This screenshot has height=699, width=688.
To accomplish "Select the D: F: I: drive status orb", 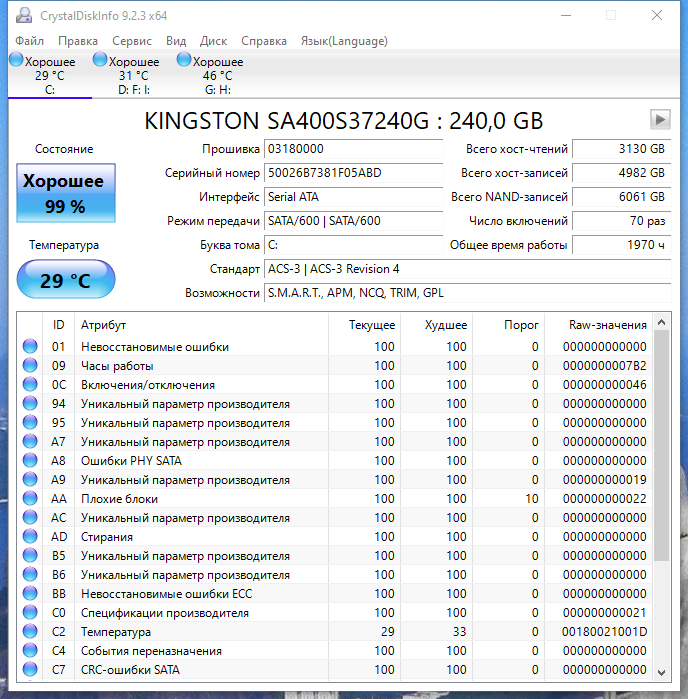I will click(x=100, y=61).
